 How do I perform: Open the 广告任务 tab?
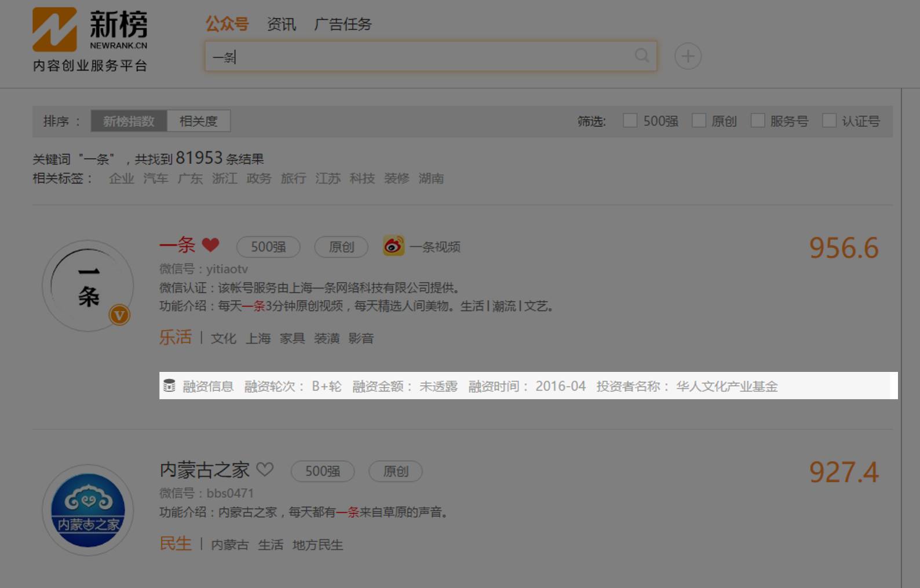coord(342,24)
